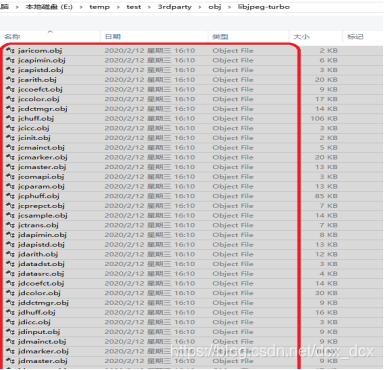Expand the chevron after 本地磁盘 (E:) breadcrumb

pos(81,7)
